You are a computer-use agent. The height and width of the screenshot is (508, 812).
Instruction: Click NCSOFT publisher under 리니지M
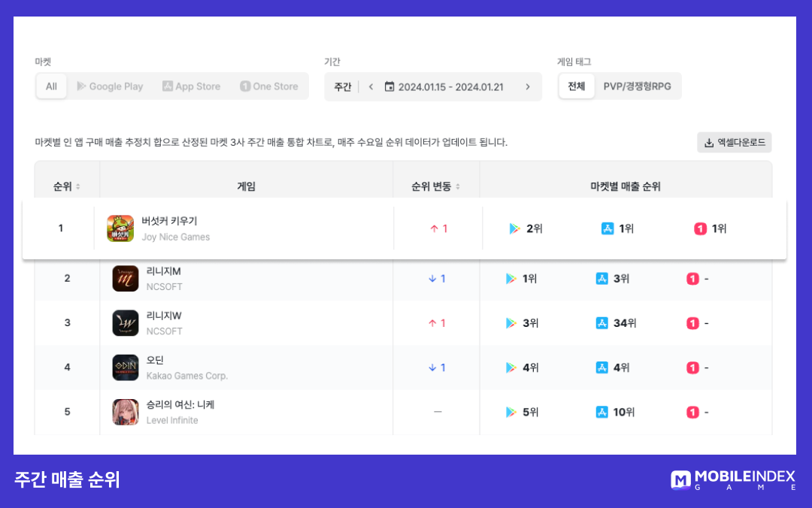pos(164,287)
